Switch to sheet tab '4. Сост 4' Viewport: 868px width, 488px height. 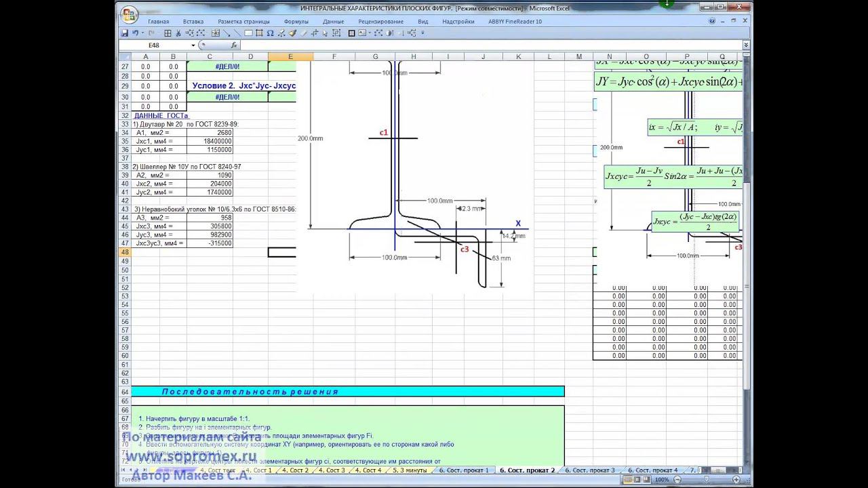pos(368,470)
